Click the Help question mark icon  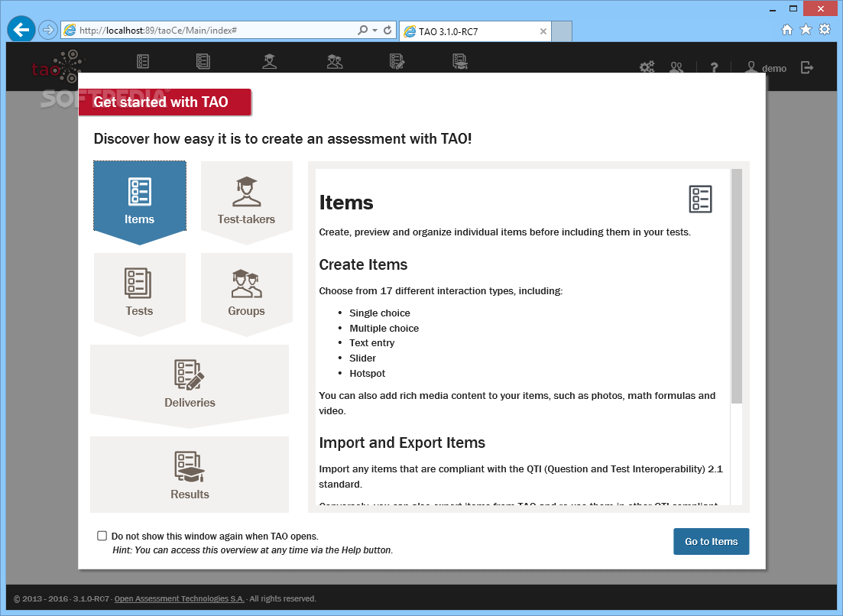tap(714, 68)
